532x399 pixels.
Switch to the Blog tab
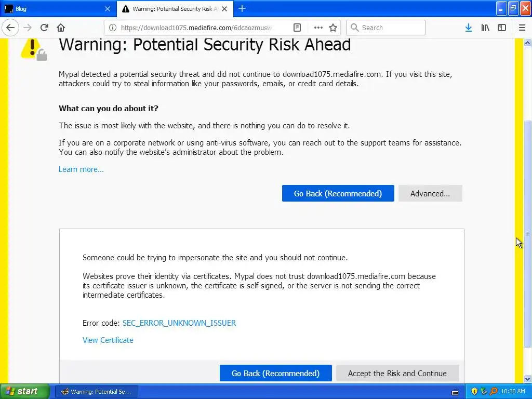(52, 9)
